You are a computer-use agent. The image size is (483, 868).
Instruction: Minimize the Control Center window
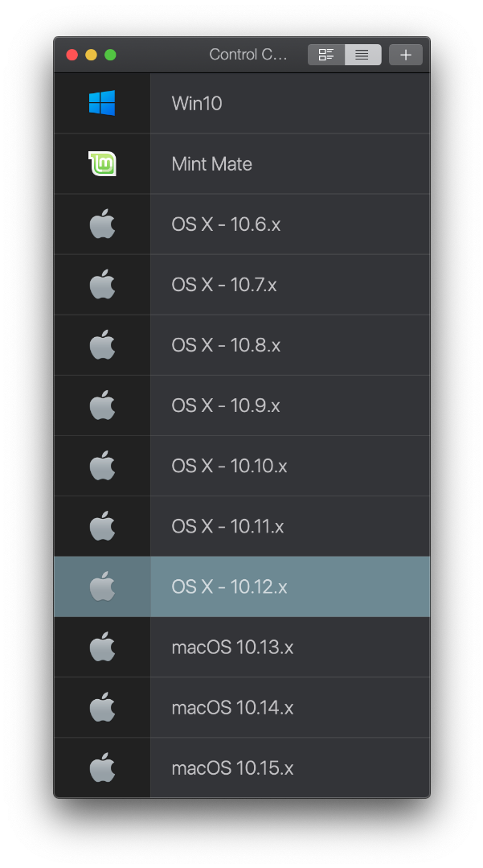click(x=91, y=55)
